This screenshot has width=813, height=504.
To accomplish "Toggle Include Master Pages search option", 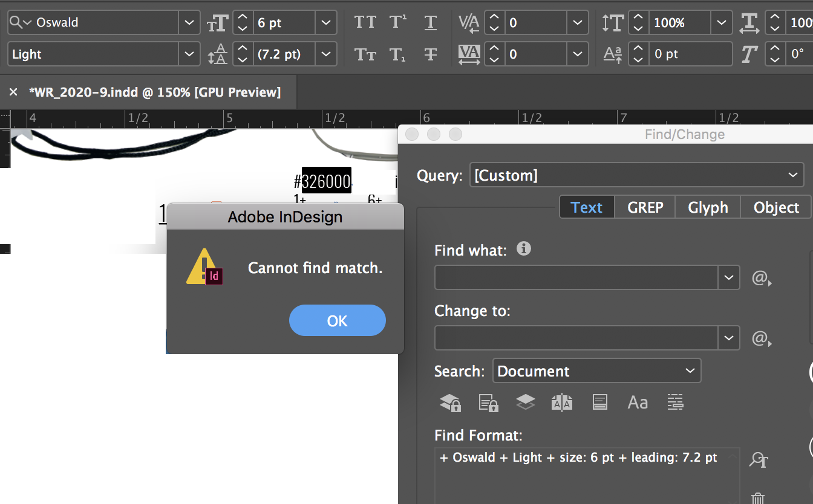I will (562, 402).
